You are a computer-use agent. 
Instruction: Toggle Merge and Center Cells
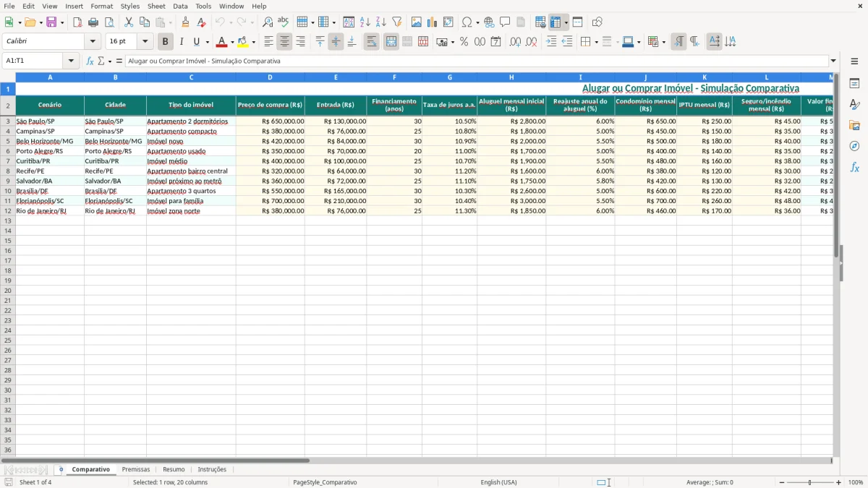point(391,42)
